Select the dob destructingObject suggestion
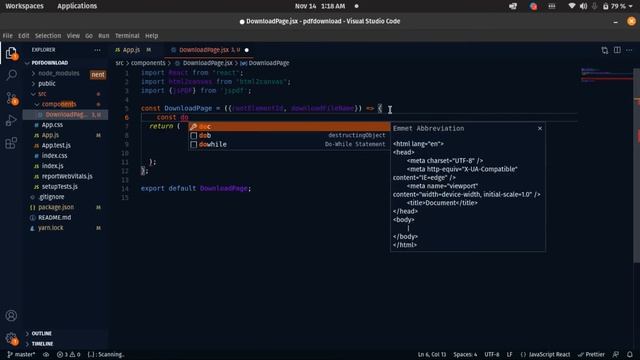Image resolution: width=640 pixels, height=360 pixels. 289,136
